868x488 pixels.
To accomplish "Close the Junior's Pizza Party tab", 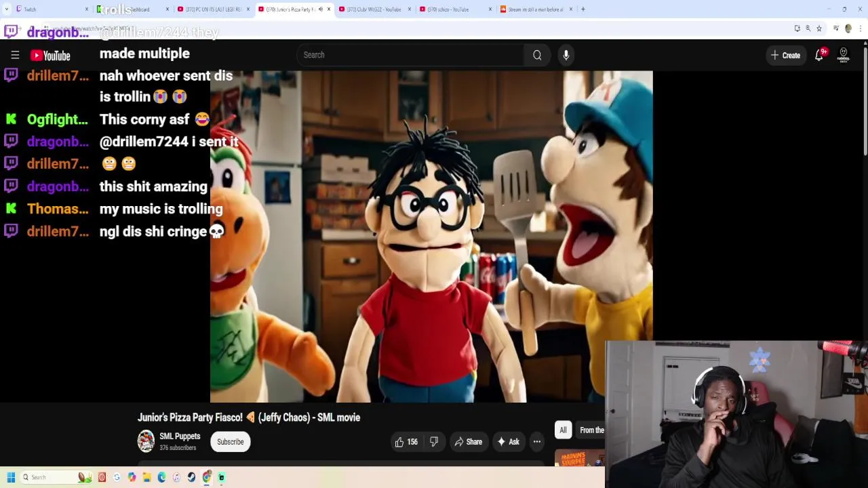I will pyautogui.click(x=329, y=9).
